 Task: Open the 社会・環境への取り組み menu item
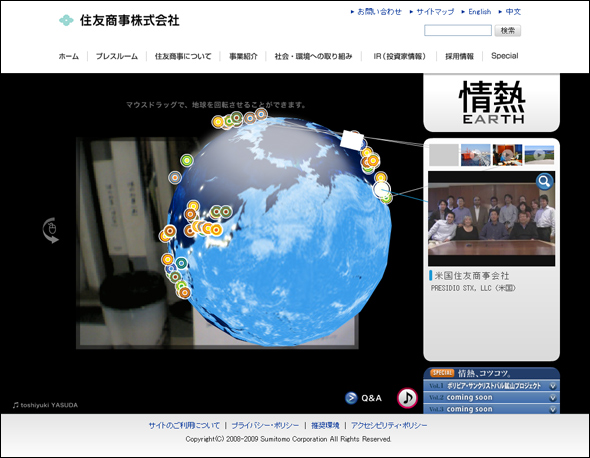pyautogui.click(x=313, y=56)
